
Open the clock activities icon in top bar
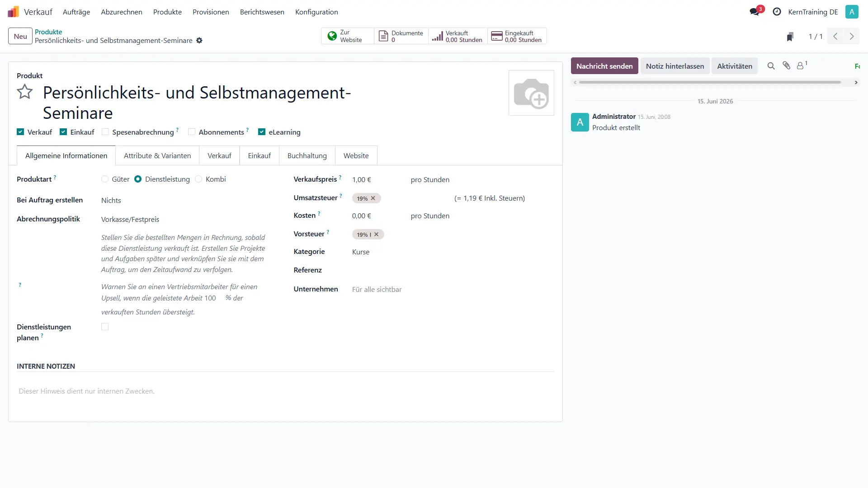point(777,12)
